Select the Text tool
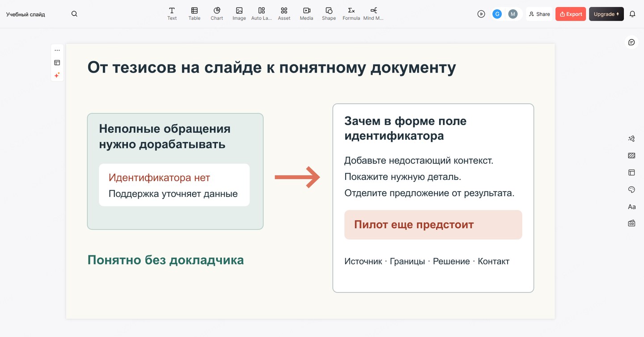Image resolution: width=644 pixels, height=337 pixels. 172,14
